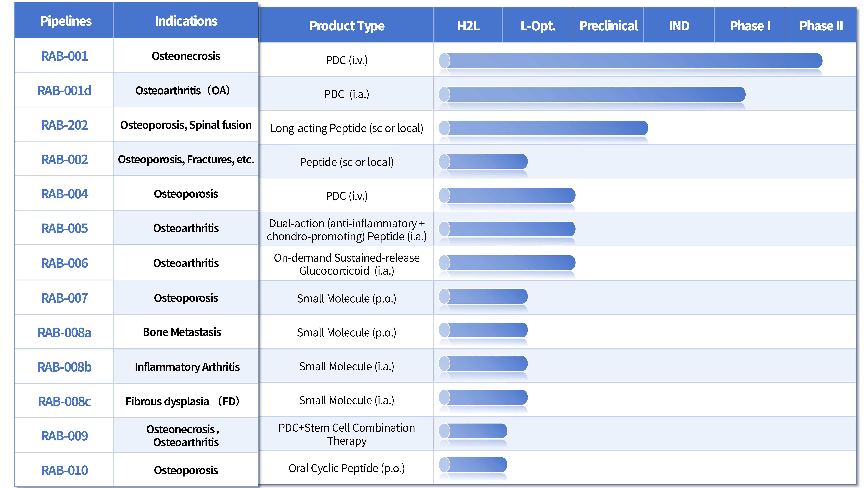This screenshot has width=868, height=488.
Task: Open the RAB-002 pipeline entry
Action: point(64,159)
